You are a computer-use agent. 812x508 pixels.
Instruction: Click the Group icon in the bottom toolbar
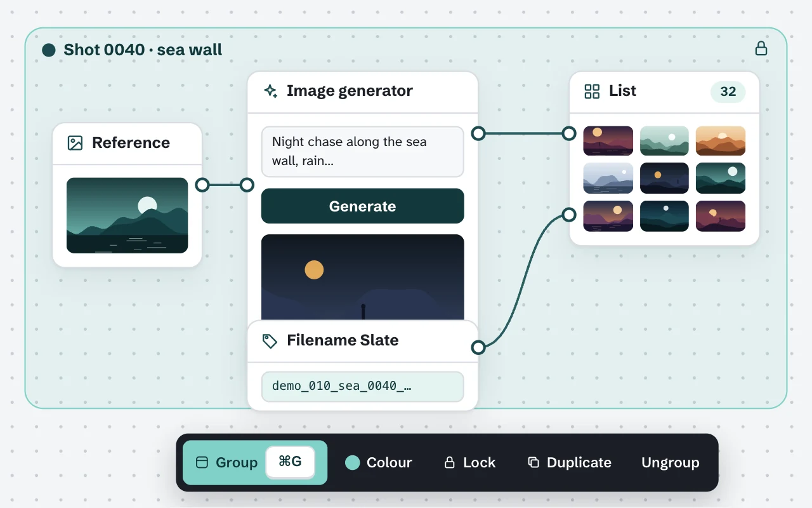[202, 462]
